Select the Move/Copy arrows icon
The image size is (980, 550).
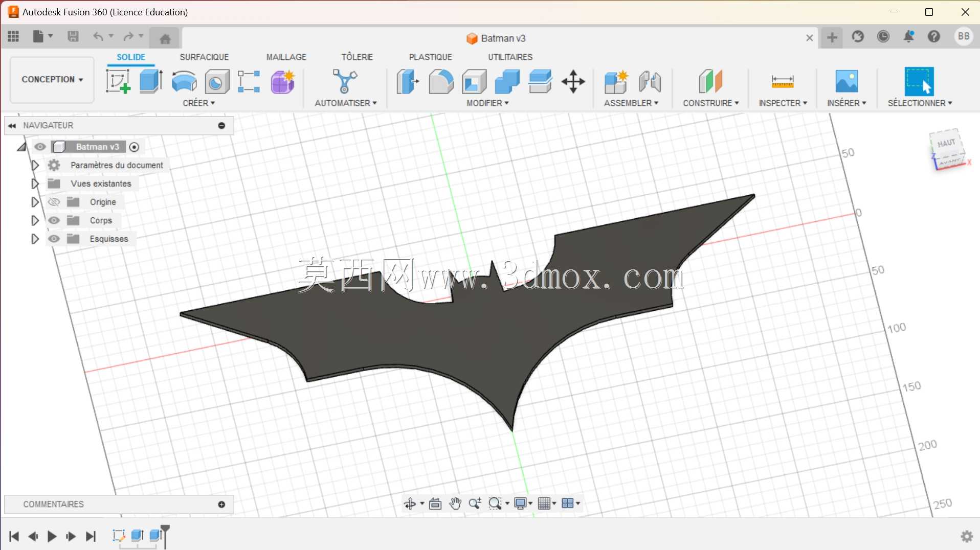point(573,82)
